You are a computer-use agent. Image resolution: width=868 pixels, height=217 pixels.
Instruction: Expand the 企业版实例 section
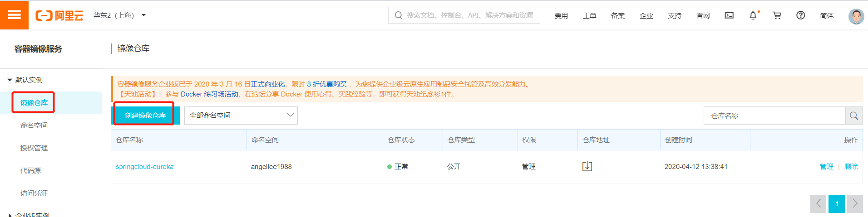(x=10, y=215)
